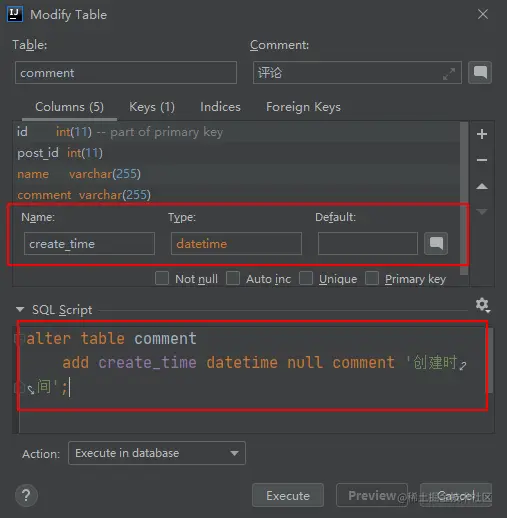Open the Action dropdown 'Execute in database'
Viewport: 507px width, 518px height.
[157, 453]
